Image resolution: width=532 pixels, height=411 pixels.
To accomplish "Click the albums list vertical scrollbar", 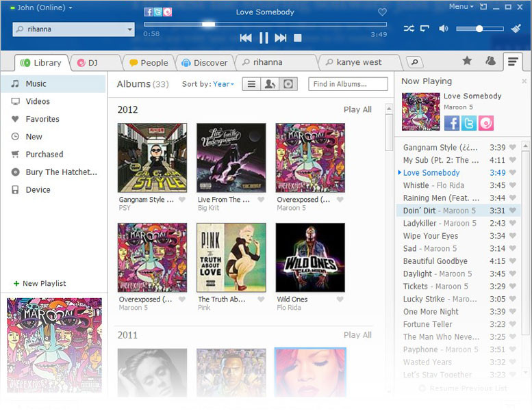I will click(x=389, y=132).
